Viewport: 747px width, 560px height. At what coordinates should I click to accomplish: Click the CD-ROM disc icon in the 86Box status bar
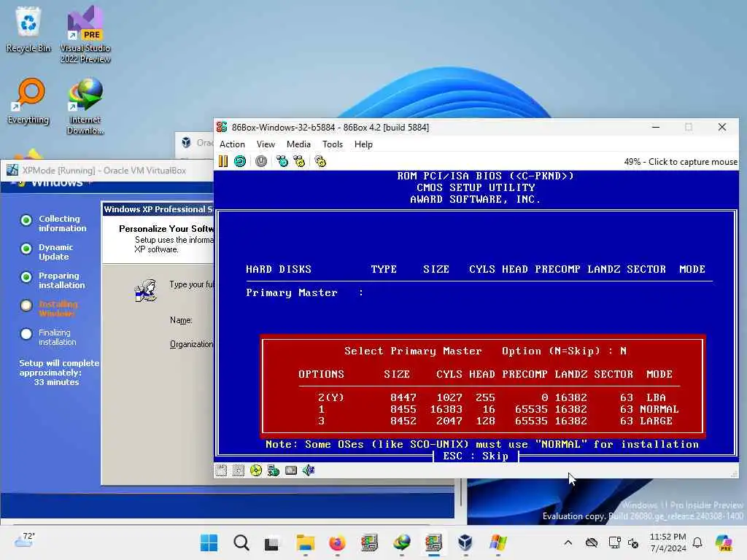tap(256, 470)
